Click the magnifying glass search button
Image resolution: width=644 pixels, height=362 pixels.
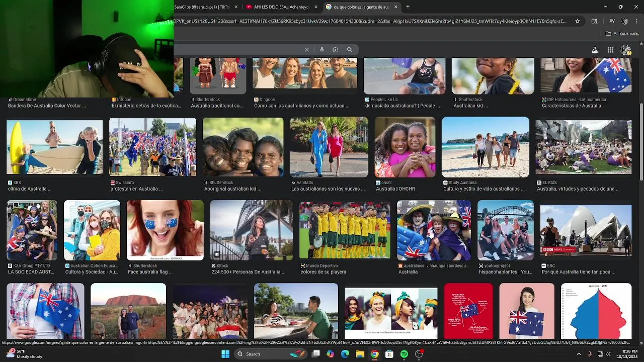click(349, 49)
